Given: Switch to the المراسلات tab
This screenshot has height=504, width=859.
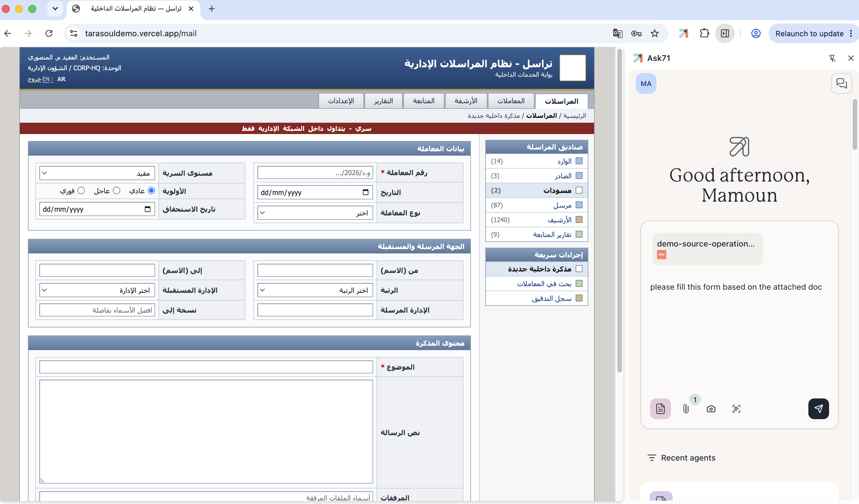Looking at the screenshot, I should 562,101.
